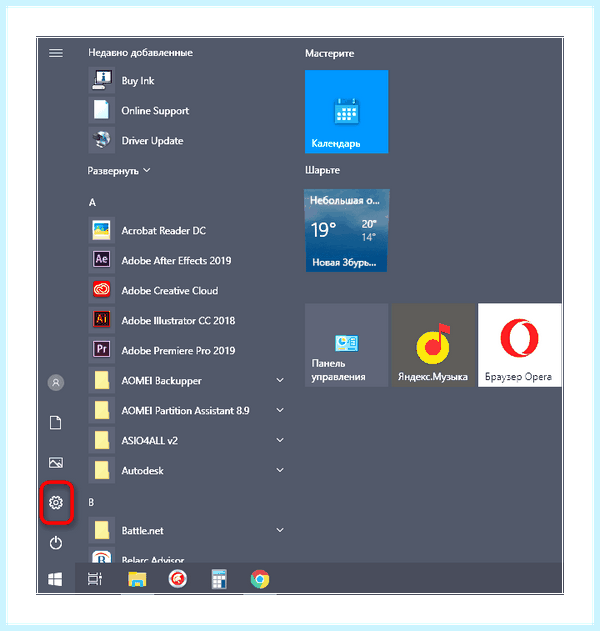Open Браузер Opera tile
This screenshot has height=631, width=600.
[x=520, y=345]
